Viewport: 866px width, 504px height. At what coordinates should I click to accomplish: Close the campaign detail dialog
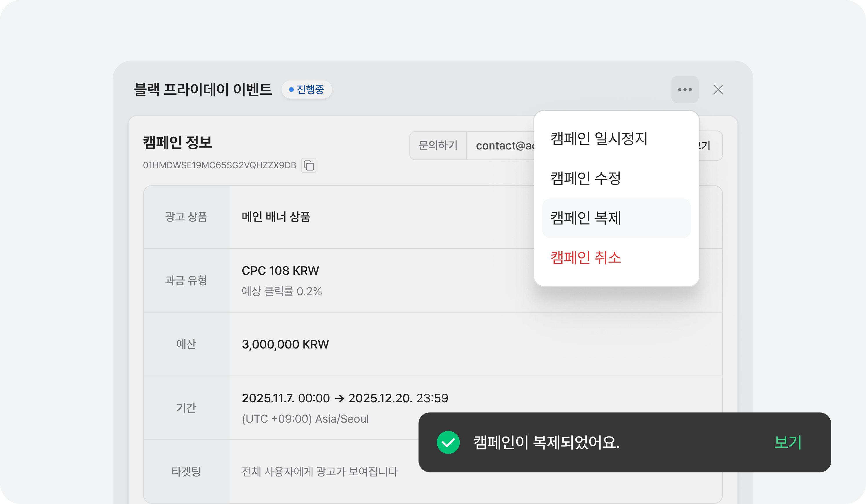coord(718,90)
